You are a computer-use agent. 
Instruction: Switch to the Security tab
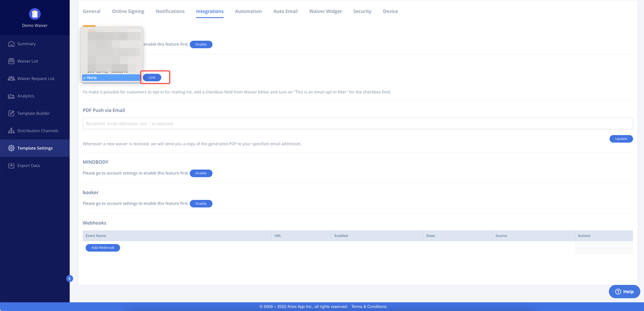click(x=362, y=11)
